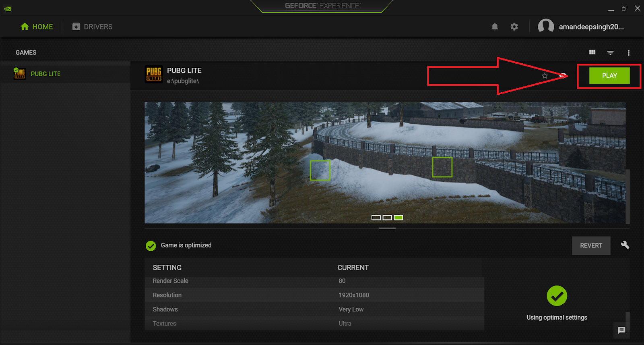Open the settings gear
The height and width of the screenshot is (345, 644).
(514, 27)
